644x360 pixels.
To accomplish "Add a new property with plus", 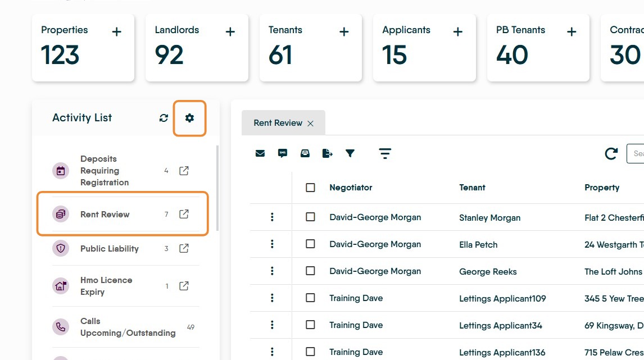I will click(116, 32).
